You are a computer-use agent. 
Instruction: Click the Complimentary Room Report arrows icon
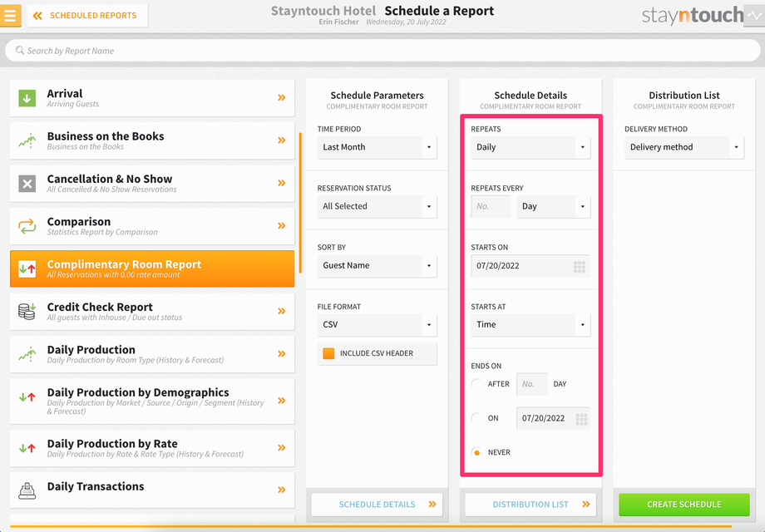(27, 268)
